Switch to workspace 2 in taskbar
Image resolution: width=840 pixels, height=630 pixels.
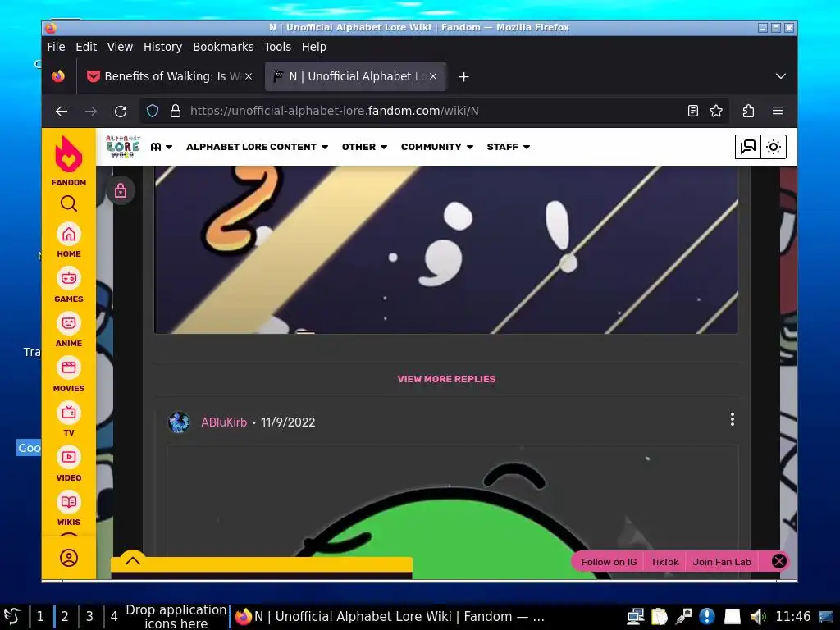coord(65,617)
